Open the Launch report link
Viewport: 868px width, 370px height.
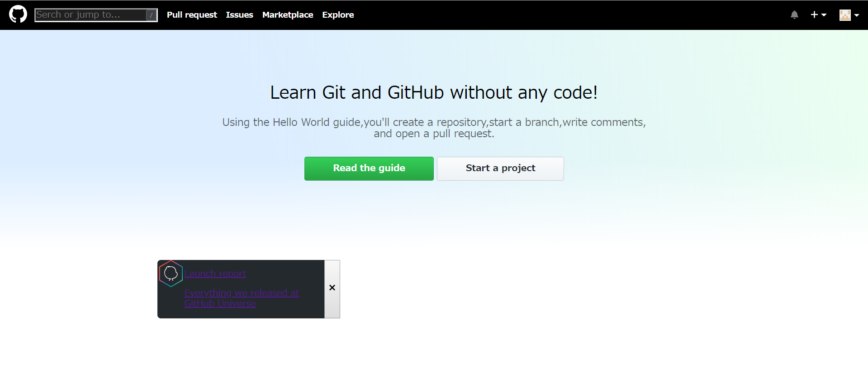[x=215, y=274]
